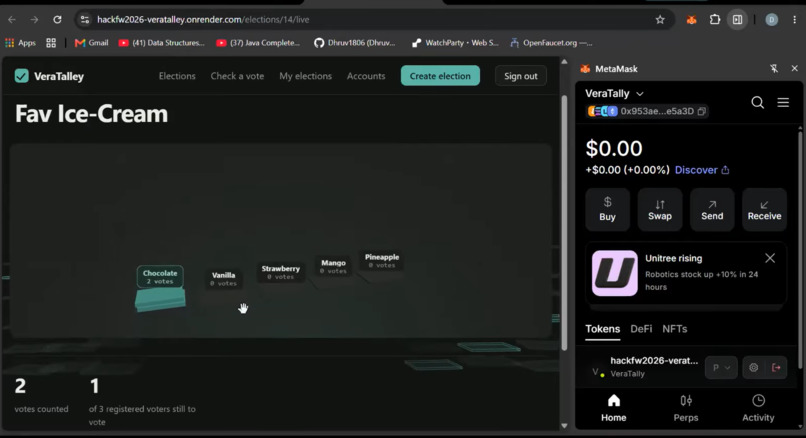
Task: Open the Unitree rising promo thumbnail
Action: [x=615, y=273]
